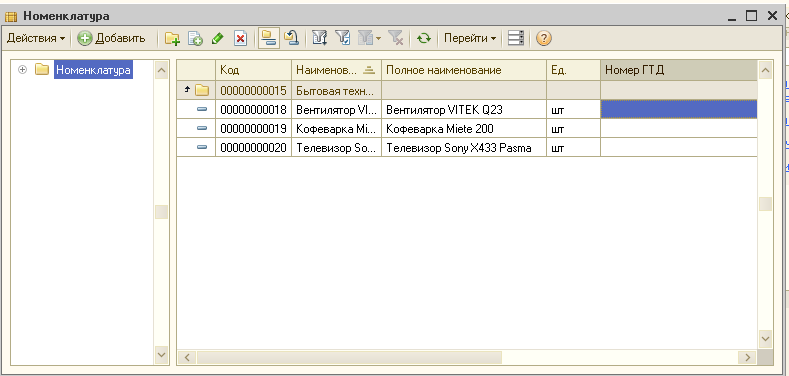Viewport: 789px width, 376px height.
Task: Maximize the Номенклатура window
Action: [751, 16]
